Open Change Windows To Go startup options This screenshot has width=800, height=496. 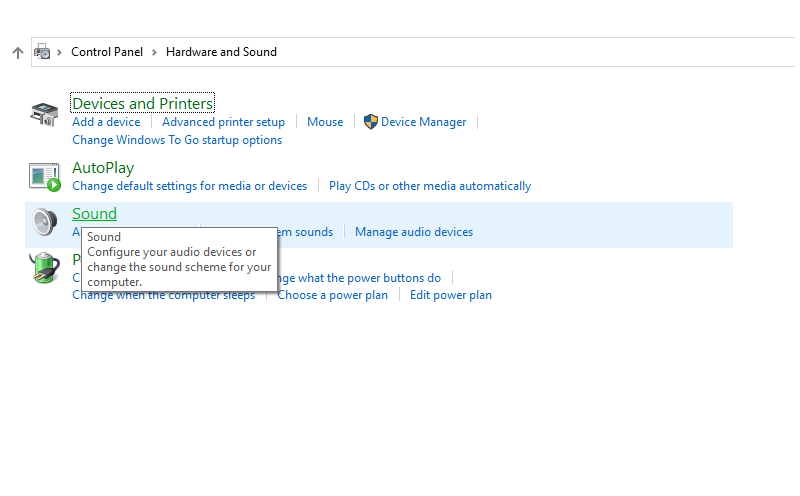tap(177, 140)
